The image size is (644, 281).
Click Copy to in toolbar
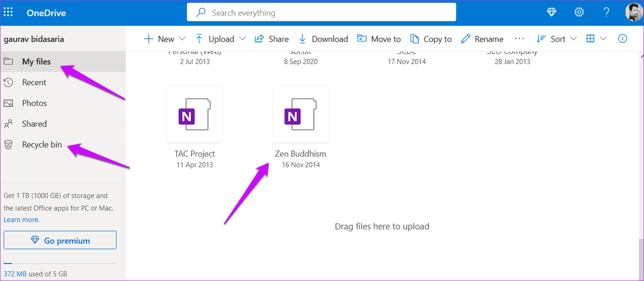[431, 39]
